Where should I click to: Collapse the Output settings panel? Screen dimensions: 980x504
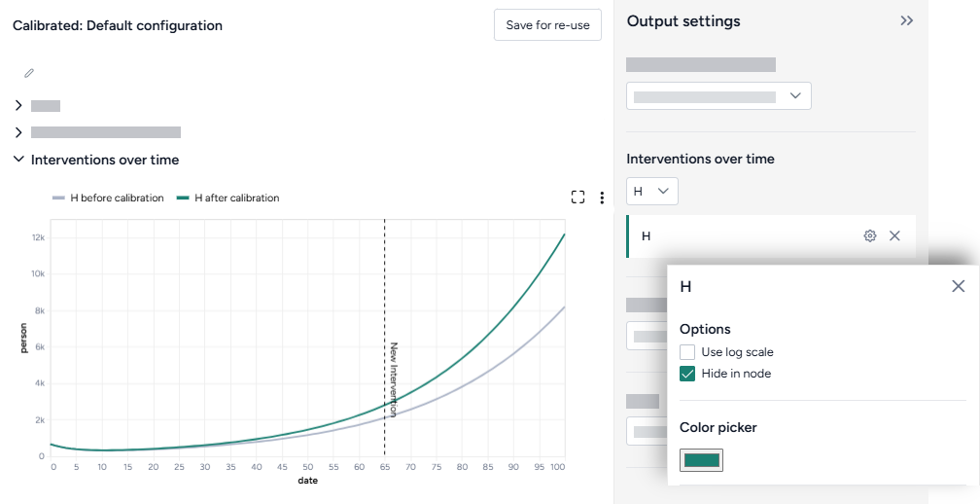906,20
